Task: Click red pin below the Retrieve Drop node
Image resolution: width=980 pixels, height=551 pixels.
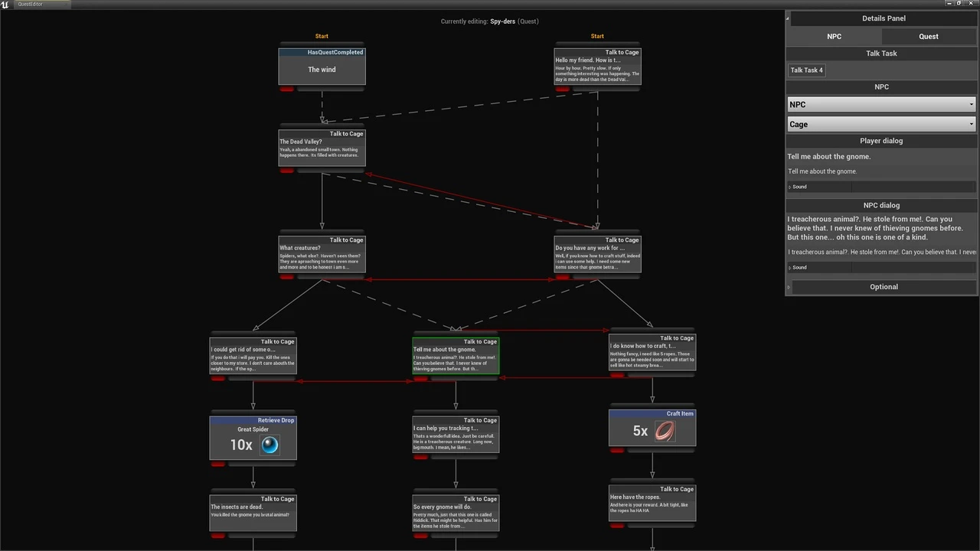Action: click(217, 465)
